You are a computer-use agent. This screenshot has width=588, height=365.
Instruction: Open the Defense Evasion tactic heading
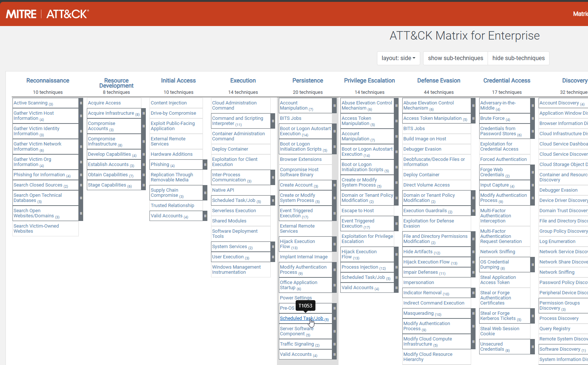439,81
